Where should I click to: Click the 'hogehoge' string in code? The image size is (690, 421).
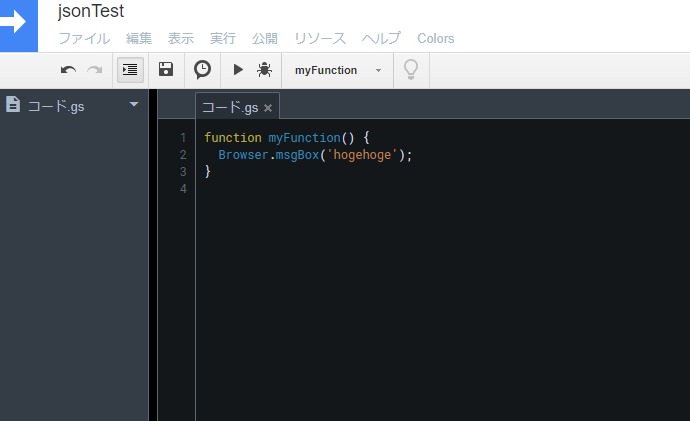coord(362,155)
